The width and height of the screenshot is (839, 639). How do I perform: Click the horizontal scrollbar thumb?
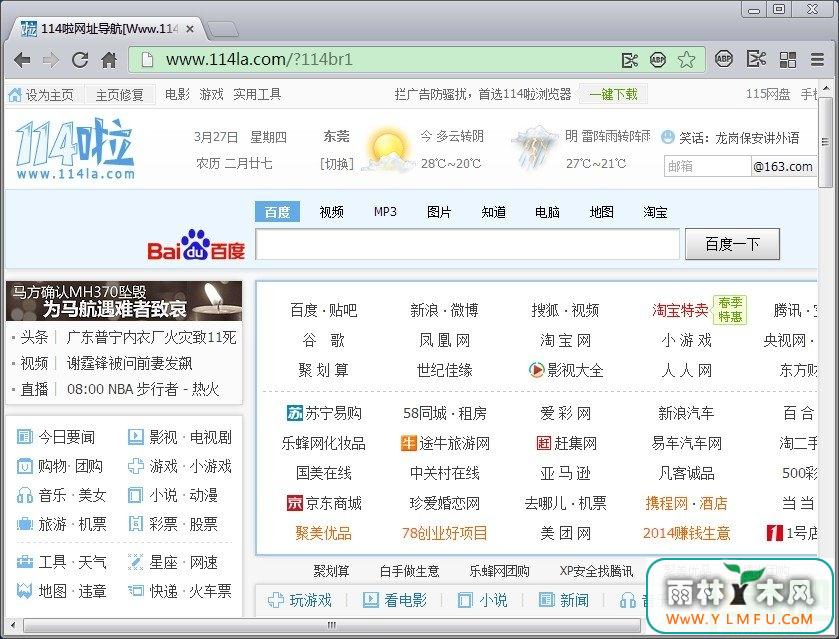tap(332, 625)
